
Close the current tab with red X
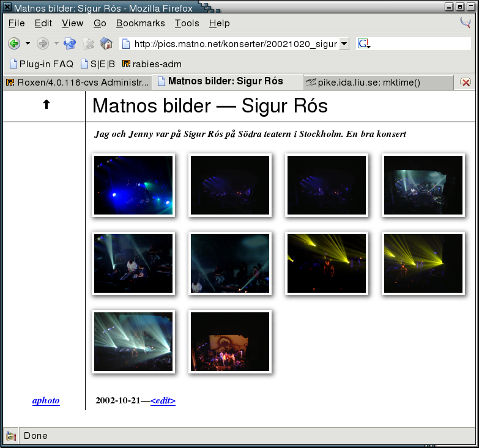(466, 82)
